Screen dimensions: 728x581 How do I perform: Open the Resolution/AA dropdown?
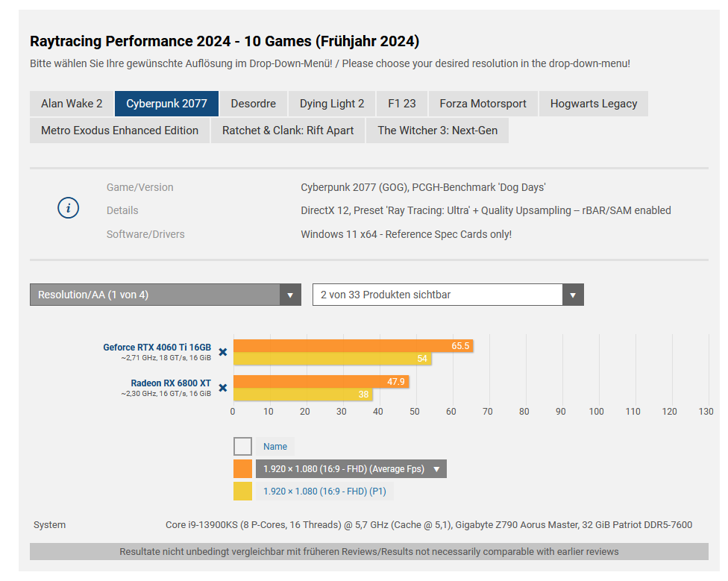pos(166,295)
